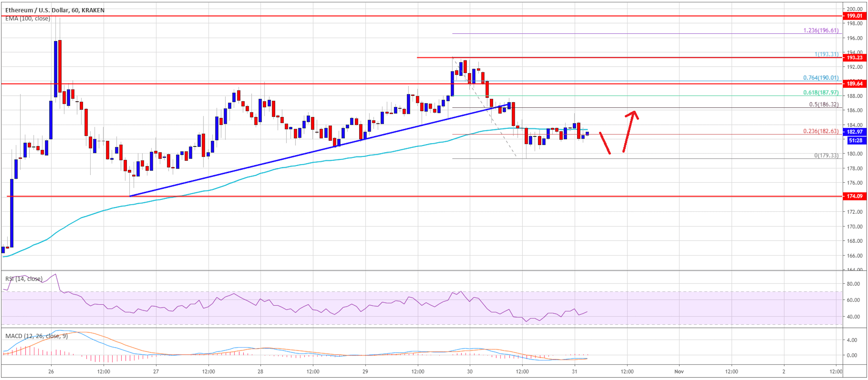
Task: Select the 0.764(190.01) Fibonacci level label
Action: (x=821, y=78)
